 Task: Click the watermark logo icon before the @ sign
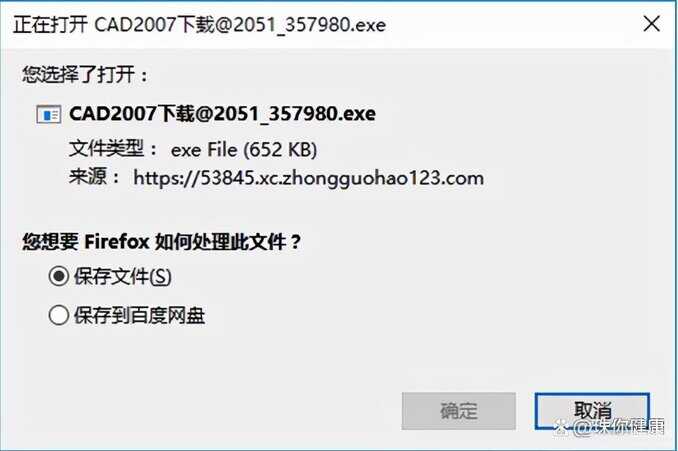[562, 428]
